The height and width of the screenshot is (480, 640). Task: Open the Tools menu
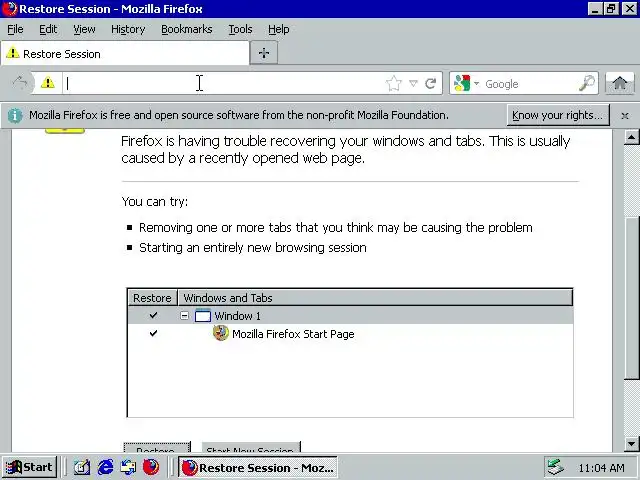point(240,29)
